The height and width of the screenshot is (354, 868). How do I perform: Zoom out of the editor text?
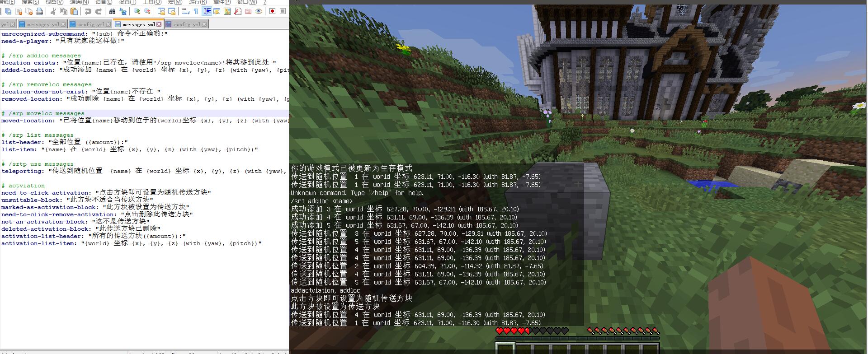[x=147, y=11]
